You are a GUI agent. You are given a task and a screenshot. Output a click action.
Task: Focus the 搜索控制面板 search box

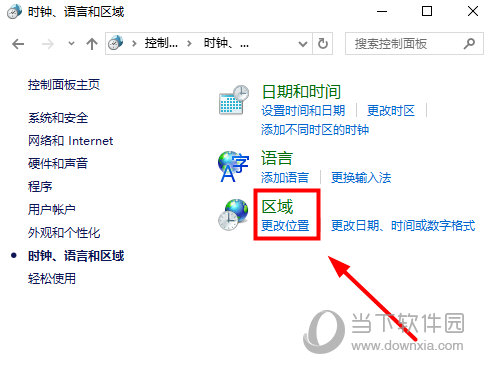[x=414, y=43]
